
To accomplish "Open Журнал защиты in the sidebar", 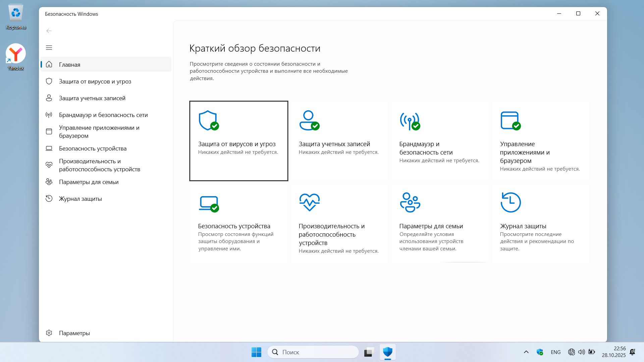I will tap(80, 199).
